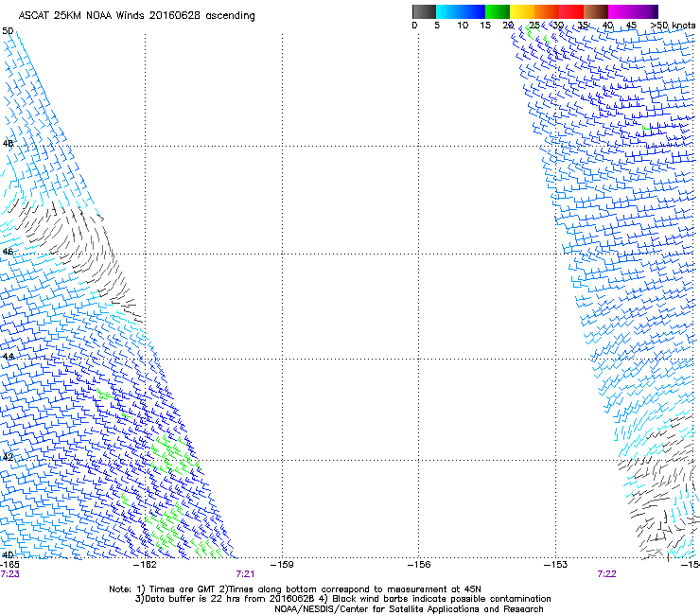Select the yellow 20-25 knots legend swatch
This screenshot has width=700, height=615.
[522, 11]
